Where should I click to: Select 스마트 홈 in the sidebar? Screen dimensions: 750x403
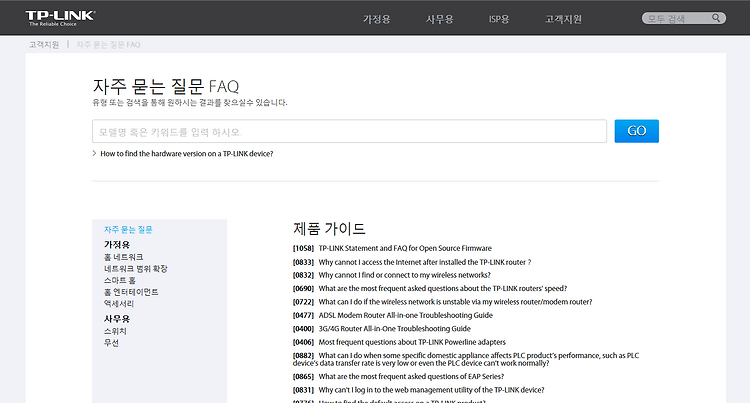[x=120, y=280]
